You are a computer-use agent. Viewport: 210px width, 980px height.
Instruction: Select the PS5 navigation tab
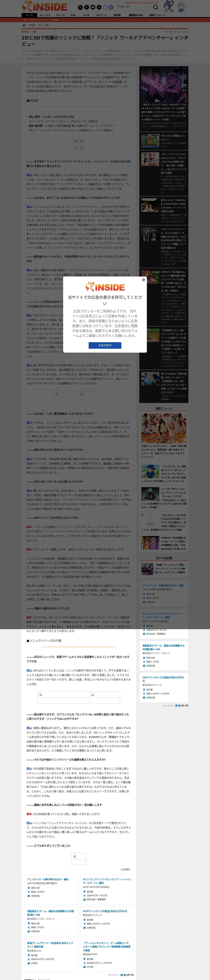point(73,15)
